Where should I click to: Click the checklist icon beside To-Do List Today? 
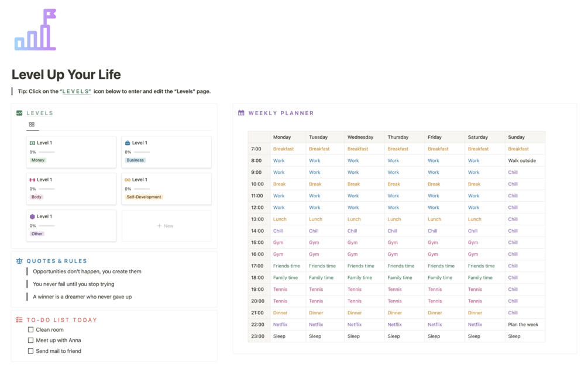point(19,320)
